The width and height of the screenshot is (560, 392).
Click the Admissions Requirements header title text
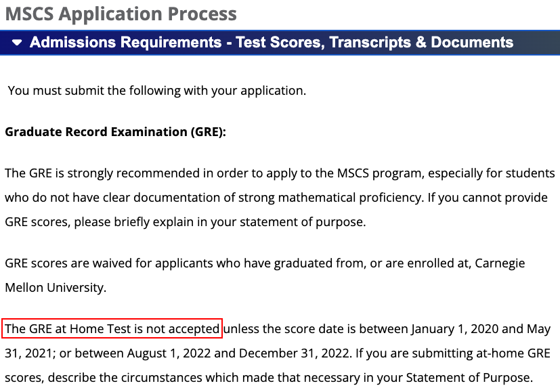pyautogui.click(x=272, y=42)
